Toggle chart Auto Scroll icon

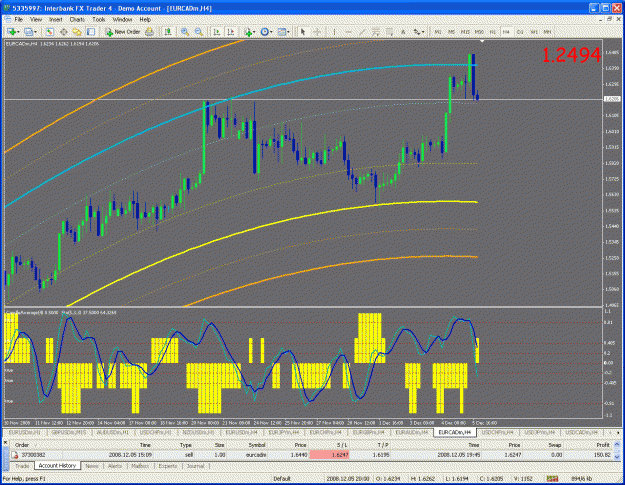tap(217, 32)
